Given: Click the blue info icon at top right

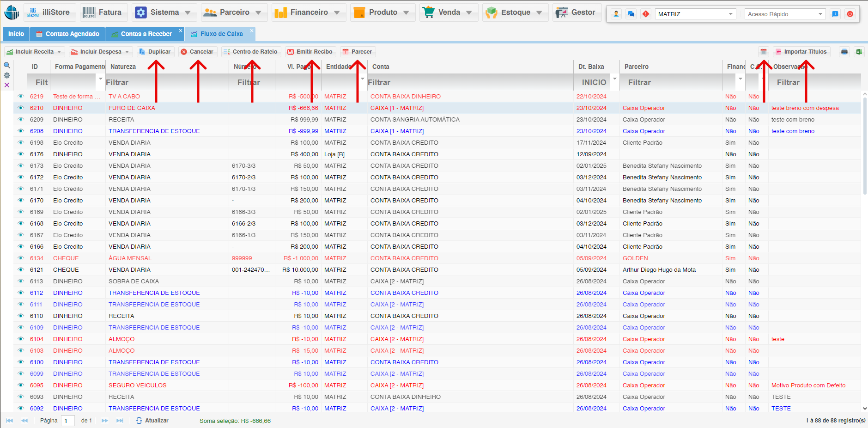Looking at the screenshot, I should pyautogui.click(x=835, y=14).
